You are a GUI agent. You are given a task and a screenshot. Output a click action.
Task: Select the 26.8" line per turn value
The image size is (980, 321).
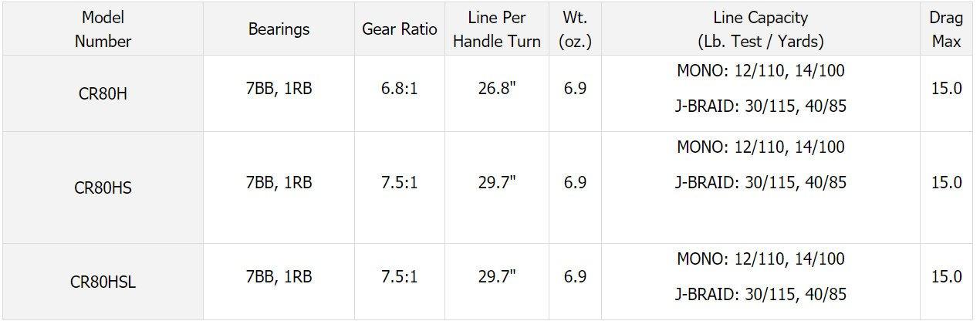(496, 89)
